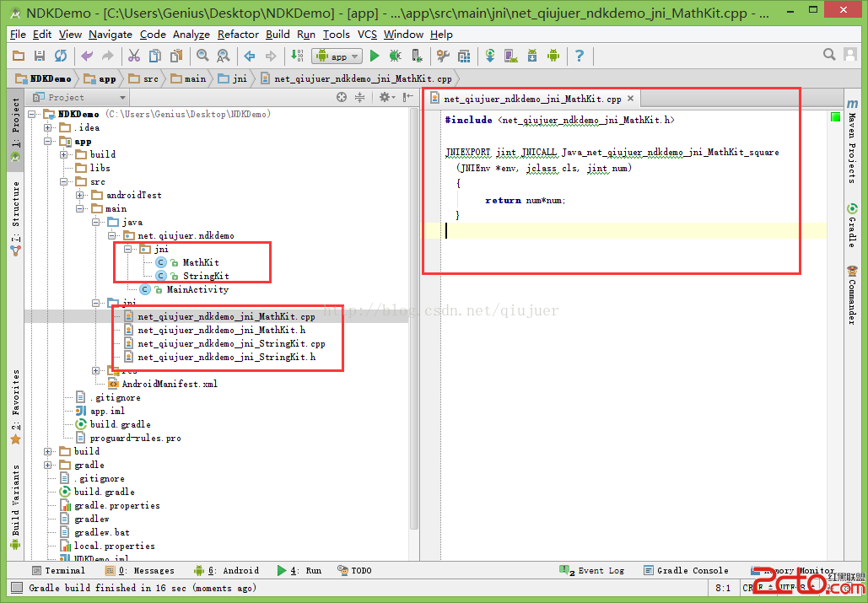Click the Debug bug icon in toolbar
The width and height of the screenshot is (868, 603).
point(395,57)
